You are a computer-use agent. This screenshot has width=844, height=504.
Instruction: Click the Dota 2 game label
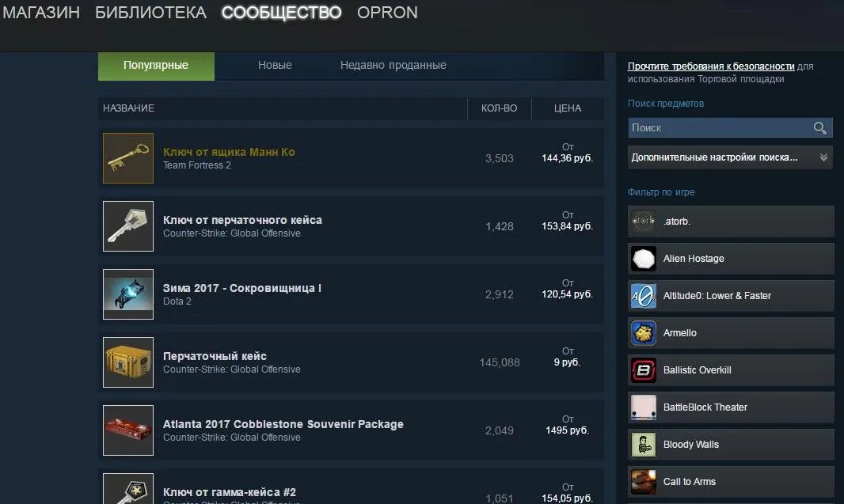click(177, 301)
